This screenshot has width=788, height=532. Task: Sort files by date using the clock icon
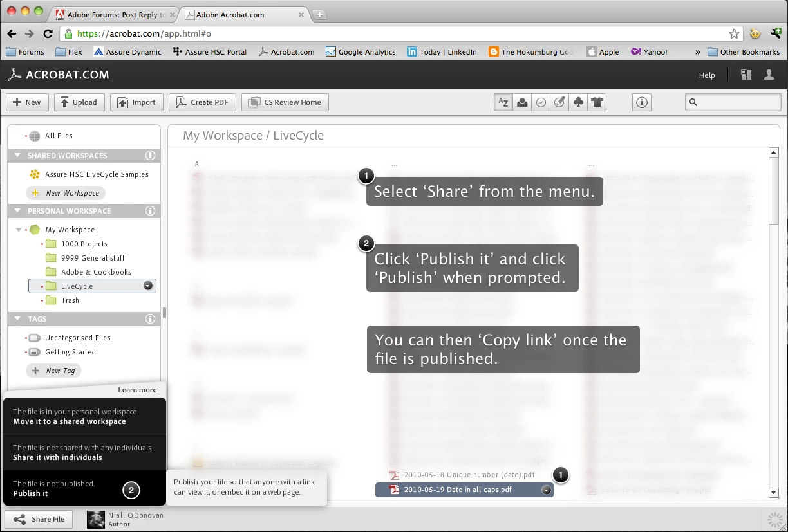[541, 102]
